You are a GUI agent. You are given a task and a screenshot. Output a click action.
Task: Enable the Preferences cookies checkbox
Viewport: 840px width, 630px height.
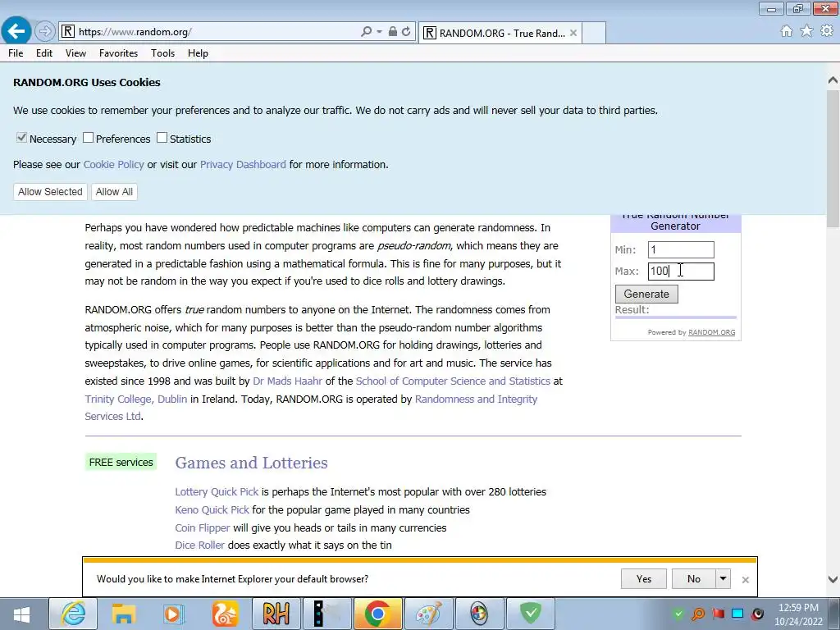tap(89, 138)
